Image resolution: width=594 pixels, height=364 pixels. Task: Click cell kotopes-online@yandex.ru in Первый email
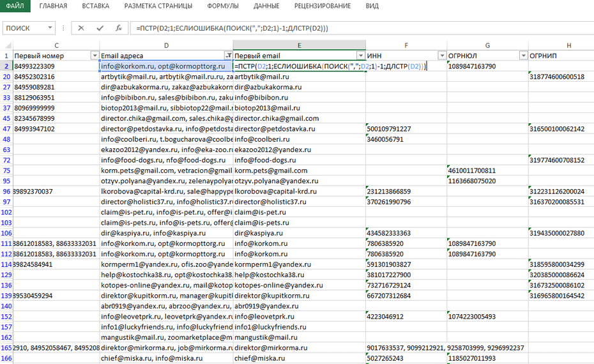pos(300,285)
